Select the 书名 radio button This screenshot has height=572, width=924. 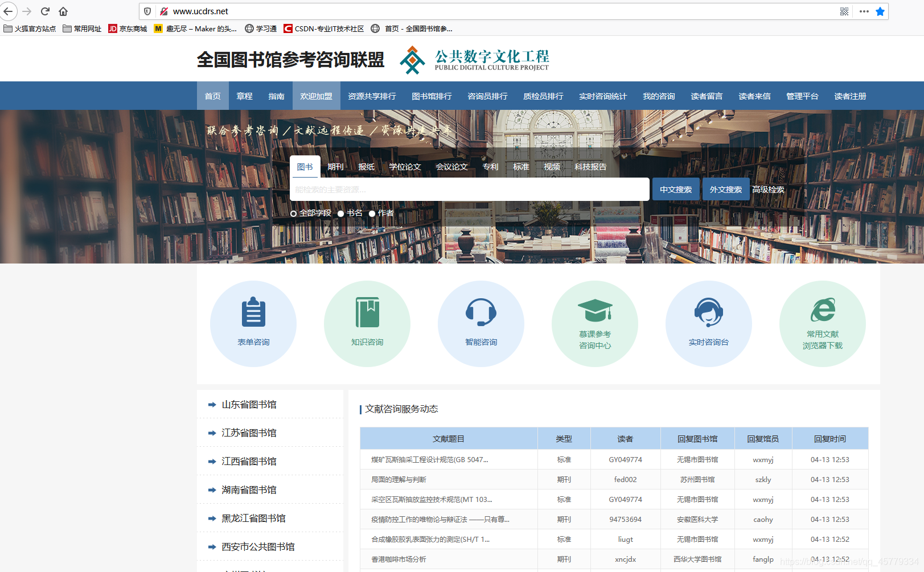pyautogui.click(x=341, y=213)
